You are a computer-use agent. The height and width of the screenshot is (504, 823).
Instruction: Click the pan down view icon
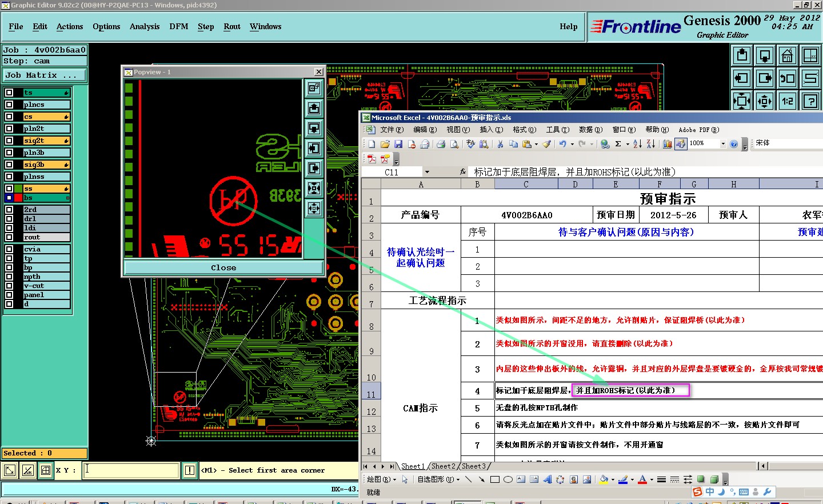click(765, 55)
